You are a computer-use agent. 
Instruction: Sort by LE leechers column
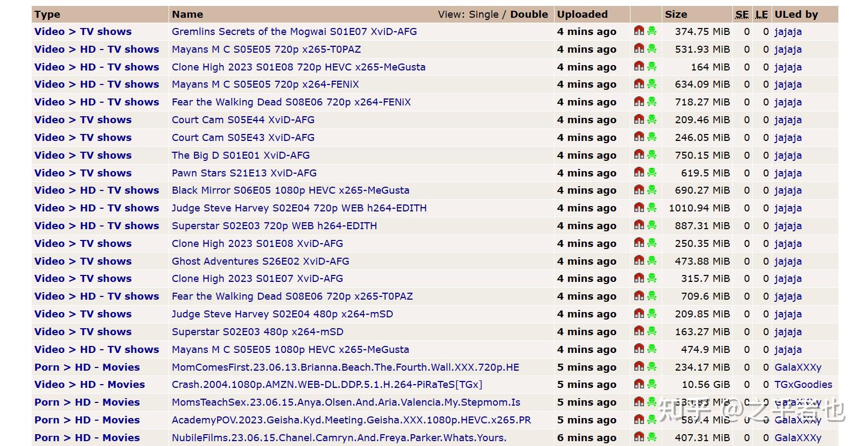(761, 15)
